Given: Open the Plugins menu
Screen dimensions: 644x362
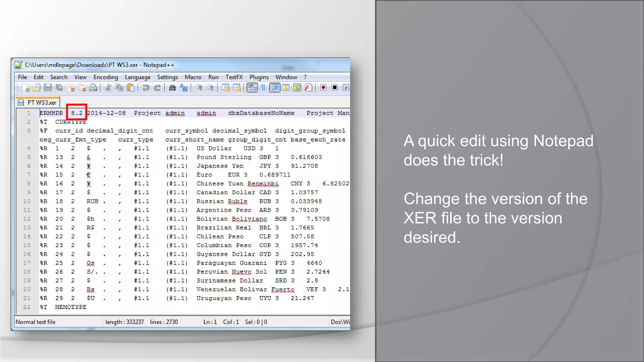Looking at the screenshot, I should click(x=259, y=77).
